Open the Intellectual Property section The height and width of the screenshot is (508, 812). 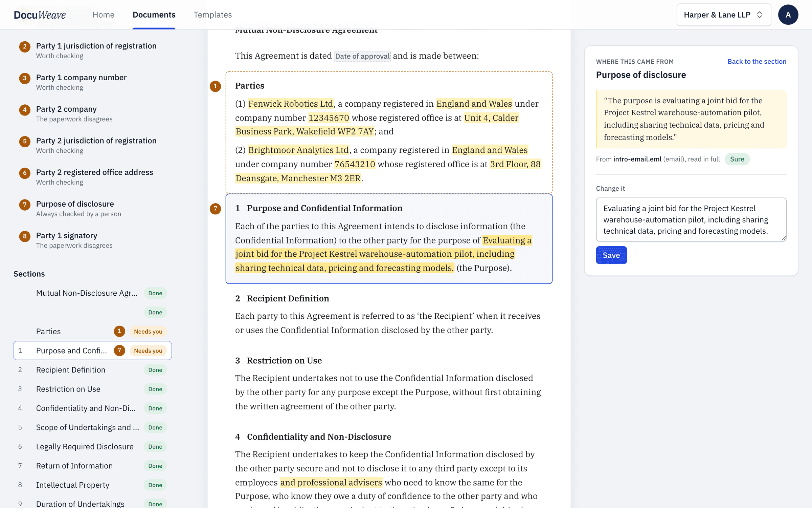[92, 485]
